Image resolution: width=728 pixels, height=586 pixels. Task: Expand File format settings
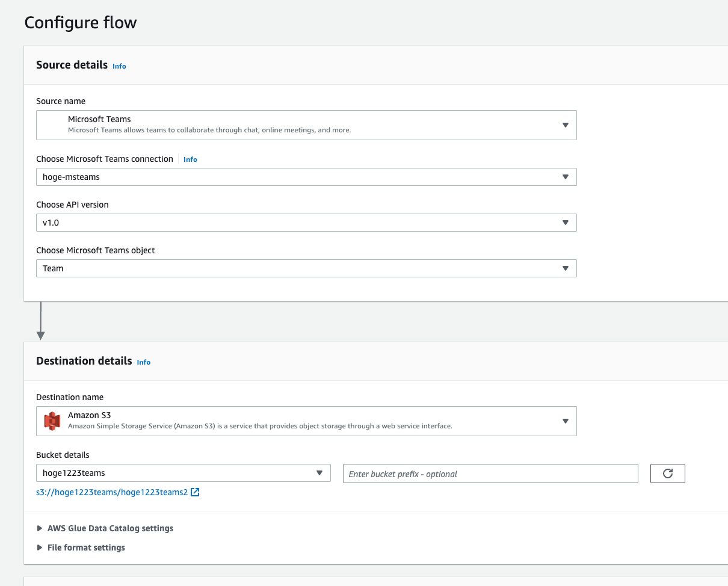[86, 547]
